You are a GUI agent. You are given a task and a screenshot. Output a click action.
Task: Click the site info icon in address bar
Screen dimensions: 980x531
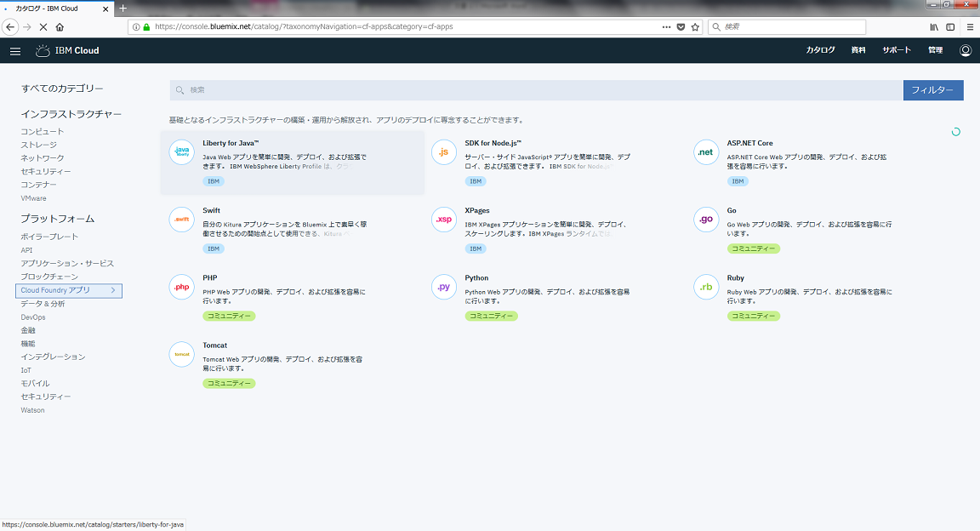pyautogui.click(x=135, y=27)
